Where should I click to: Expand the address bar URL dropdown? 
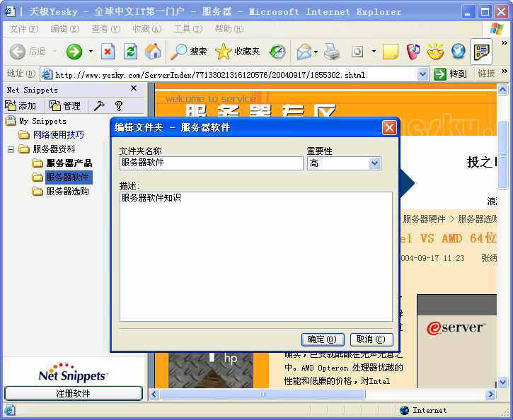tap(422, 74)
